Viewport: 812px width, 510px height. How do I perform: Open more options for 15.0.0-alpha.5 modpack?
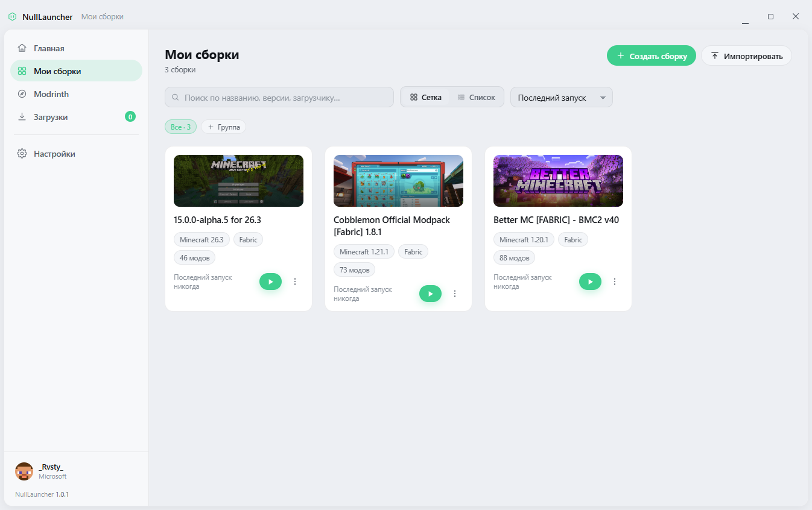tap(295, 282)
